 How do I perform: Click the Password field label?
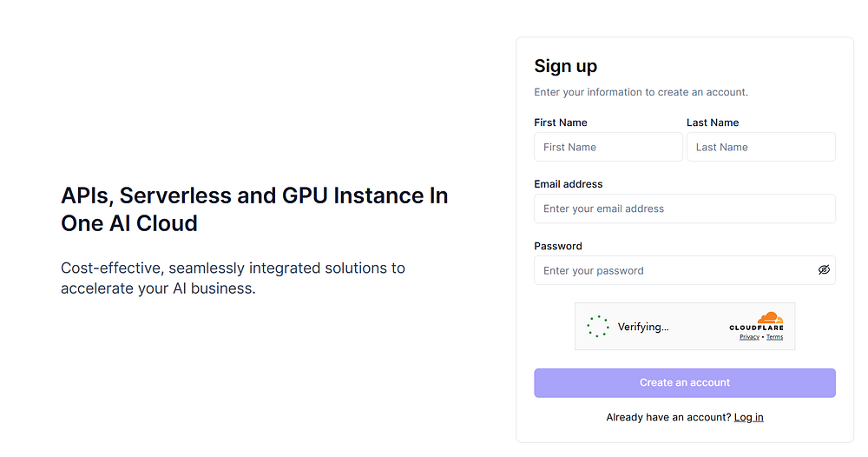click(x=558, y=246)
